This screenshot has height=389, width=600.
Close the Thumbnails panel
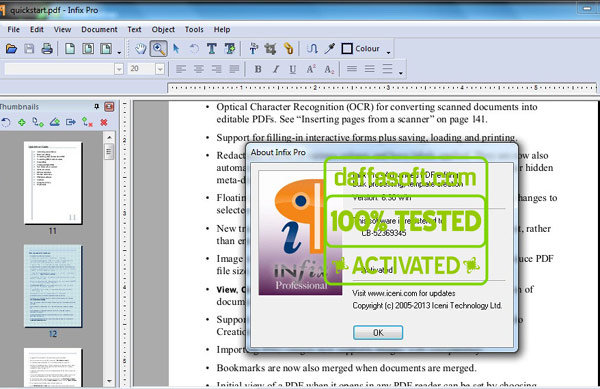point(109,107)
